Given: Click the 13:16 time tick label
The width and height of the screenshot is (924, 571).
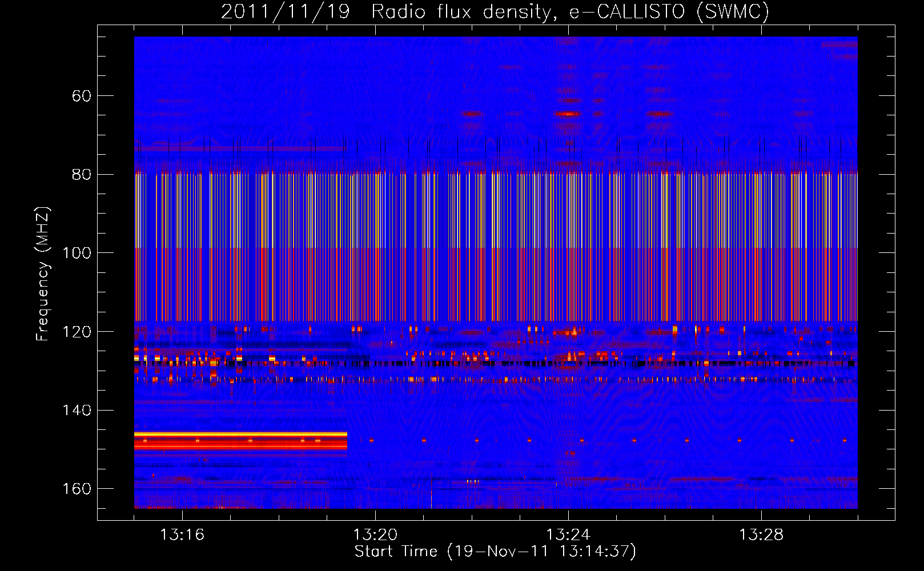Looking at the screenshot, I should 182,535.
